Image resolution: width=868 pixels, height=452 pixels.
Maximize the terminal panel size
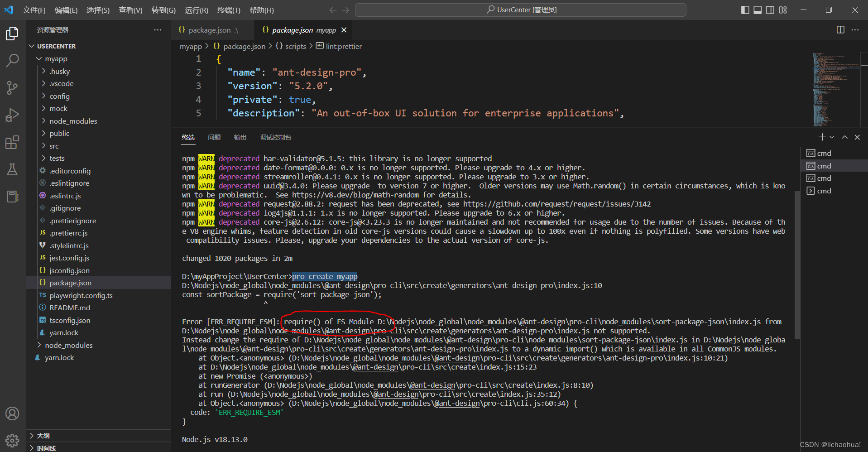[844, 137]
